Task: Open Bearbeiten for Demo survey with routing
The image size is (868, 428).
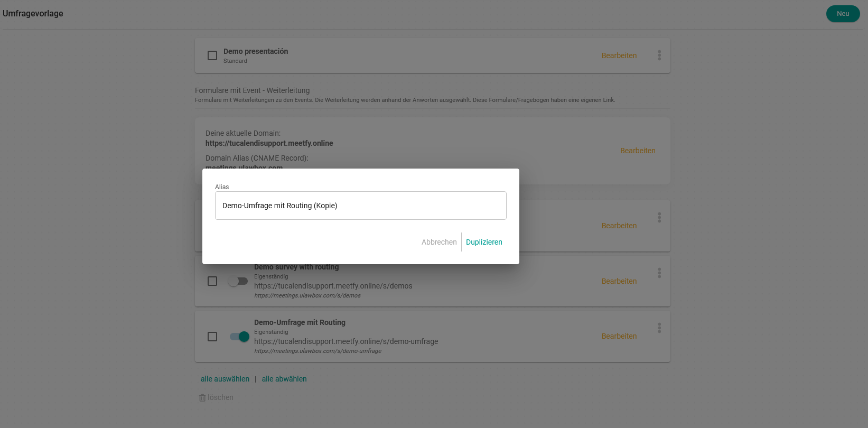Action: point(619,281)
